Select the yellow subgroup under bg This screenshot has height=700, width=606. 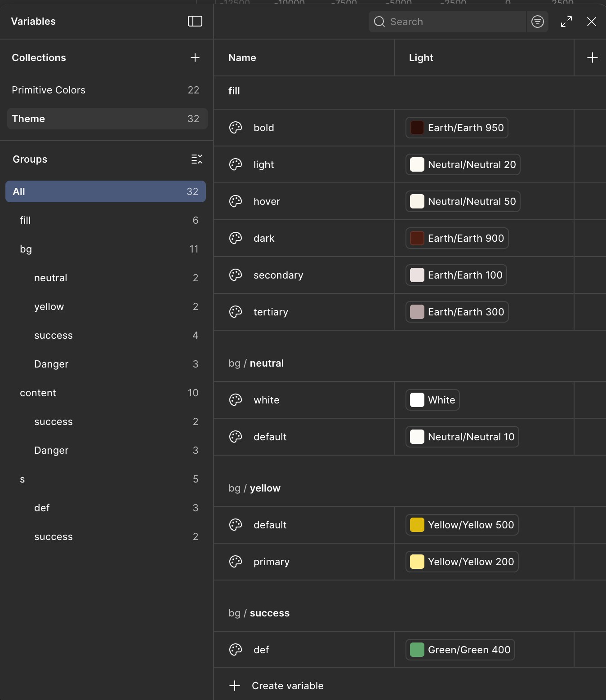(106, 306)
